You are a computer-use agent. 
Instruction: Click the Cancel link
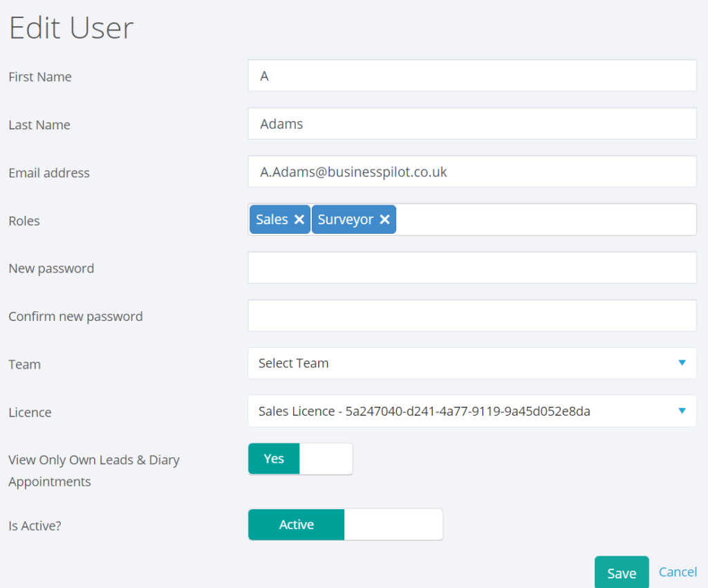[678, 572]
